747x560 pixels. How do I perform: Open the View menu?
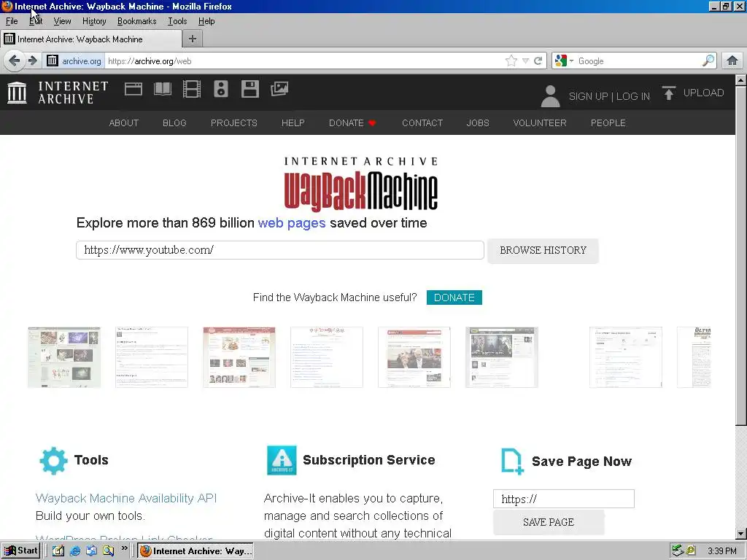click(62, 21)
